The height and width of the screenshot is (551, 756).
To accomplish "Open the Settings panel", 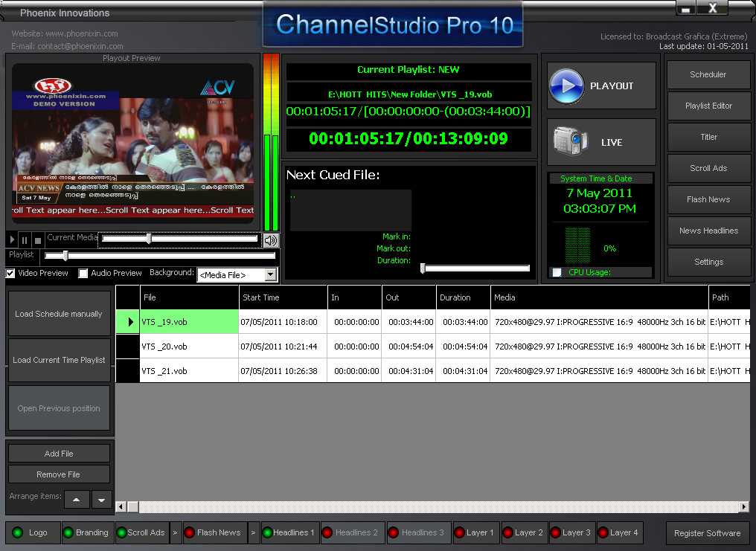I will click(x=708, y=262).
